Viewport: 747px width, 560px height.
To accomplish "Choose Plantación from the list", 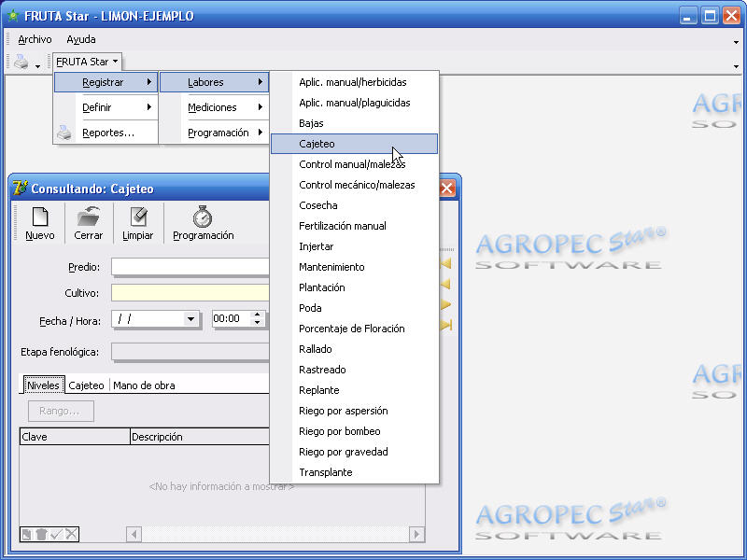I will [354, 287].
